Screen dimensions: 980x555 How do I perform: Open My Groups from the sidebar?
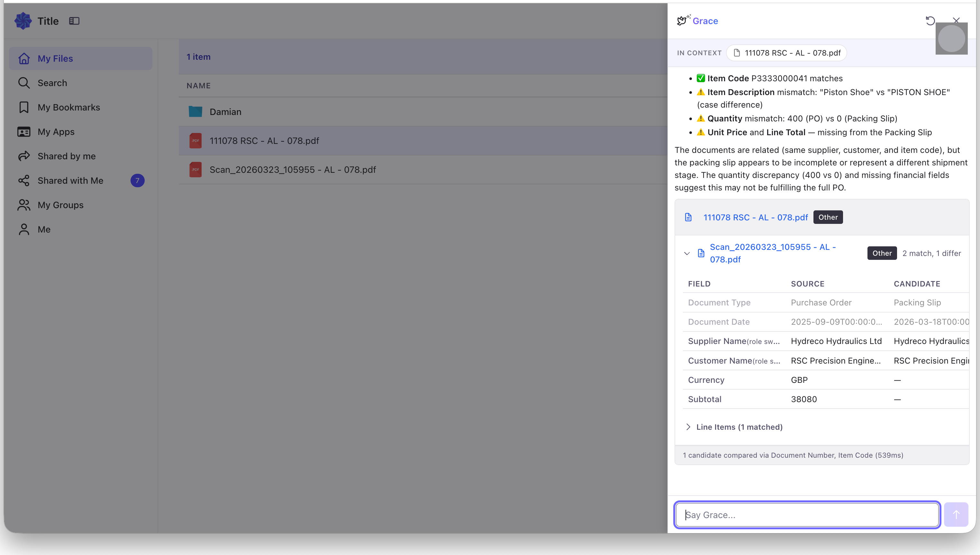(x=60, y=205)
